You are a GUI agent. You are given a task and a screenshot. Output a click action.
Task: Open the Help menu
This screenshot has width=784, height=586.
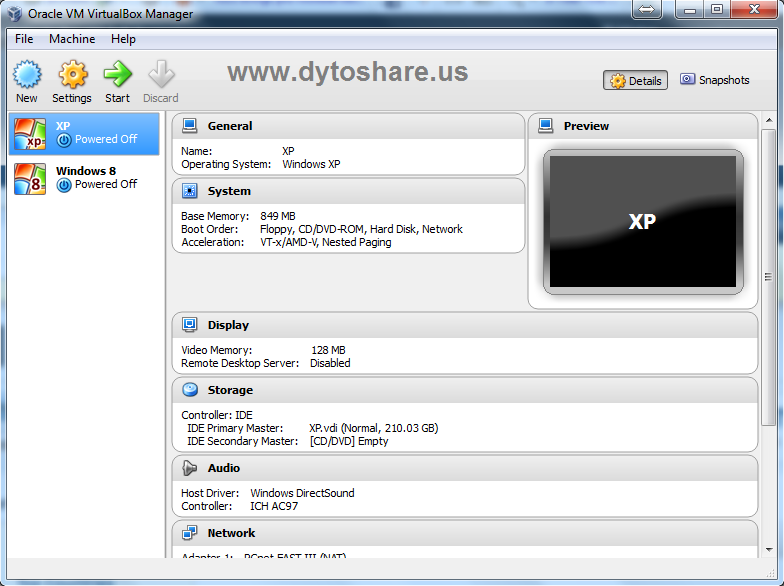(123, 39)
